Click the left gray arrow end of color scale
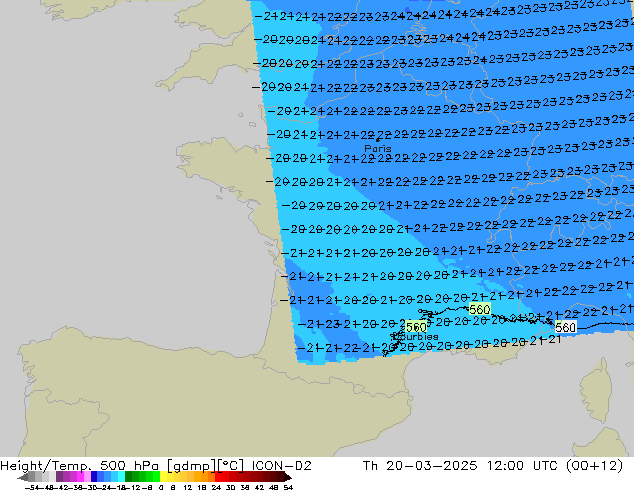This screenshot has width=634, height=490. tap(23, 477)
